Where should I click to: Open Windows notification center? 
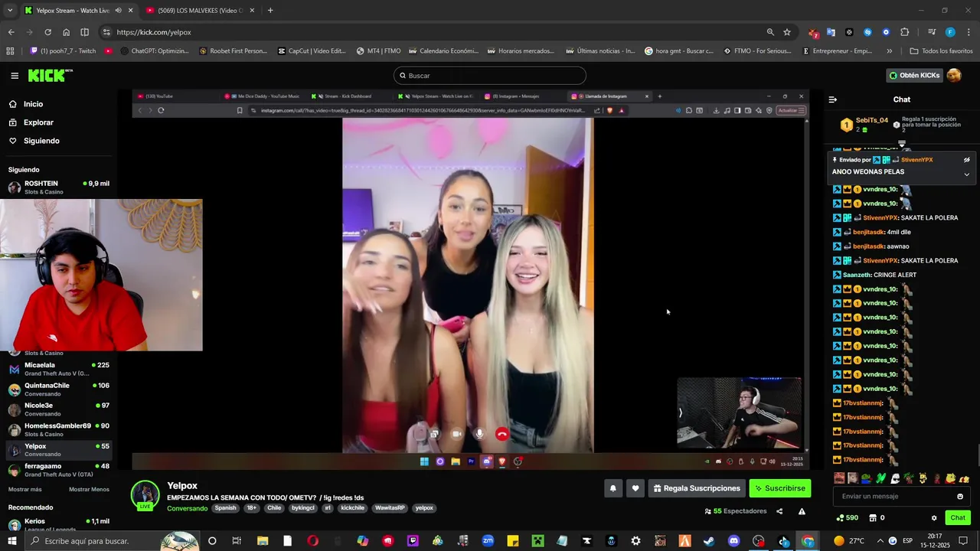coord(964,541)
